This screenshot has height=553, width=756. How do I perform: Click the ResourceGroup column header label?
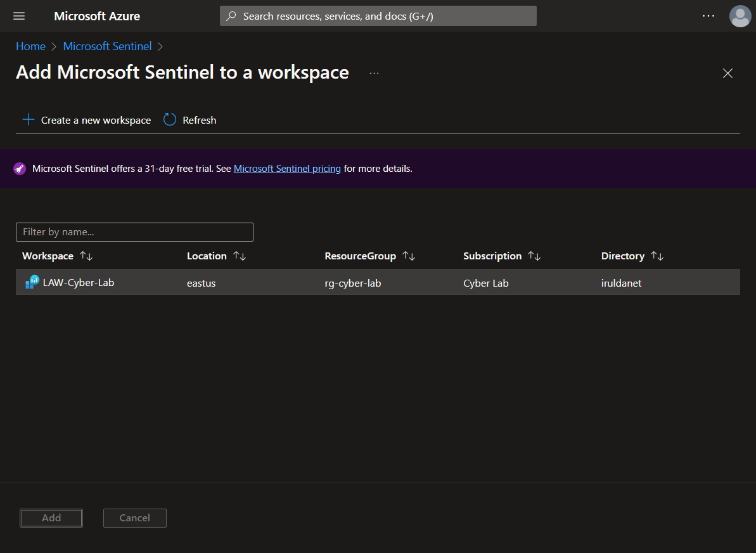point(360,256)
